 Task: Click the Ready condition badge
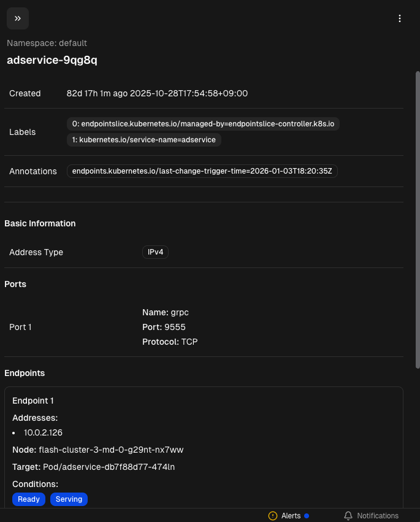pos(29,499)
